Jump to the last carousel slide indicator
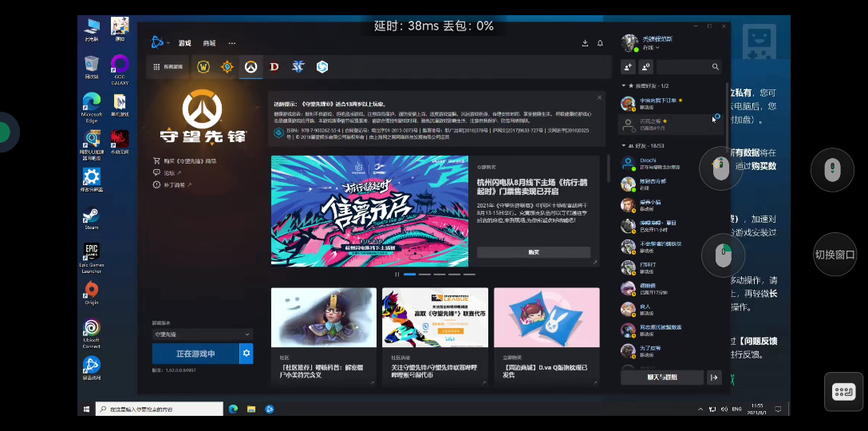The width and height of the screenshot is (868, 431). point(469,275)
